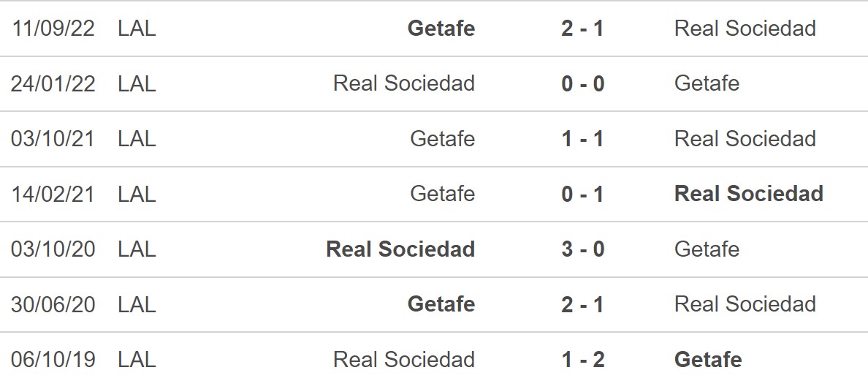Select Getafe away team on 03/10/20
868x381 pixels.
pos(707,249)
